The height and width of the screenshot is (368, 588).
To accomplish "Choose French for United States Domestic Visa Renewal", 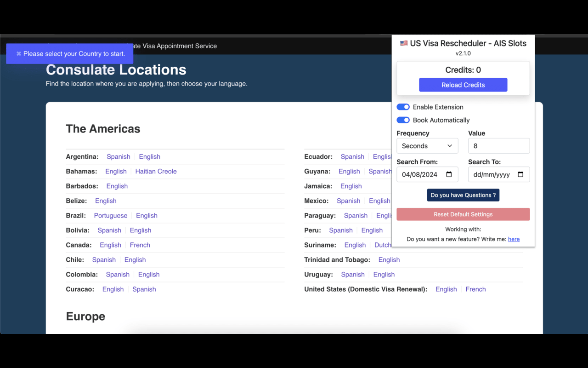I will coord(475,289).
